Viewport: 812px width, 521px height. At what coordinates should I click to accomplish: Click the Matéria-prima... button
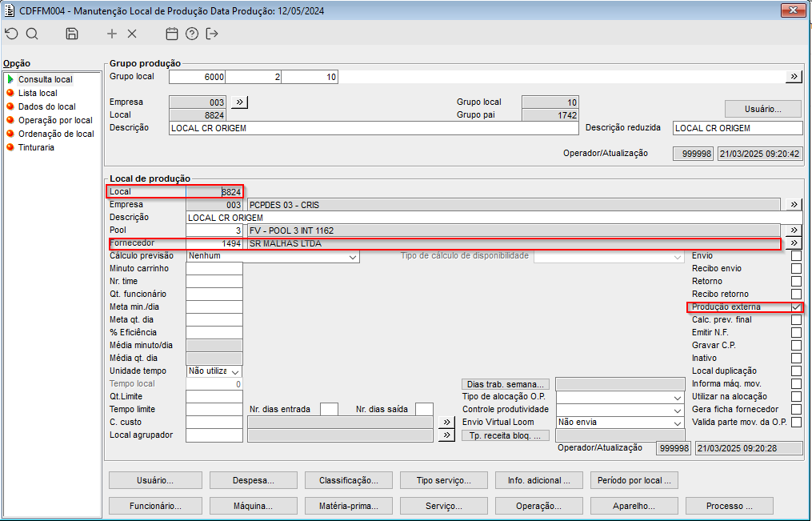349,506
